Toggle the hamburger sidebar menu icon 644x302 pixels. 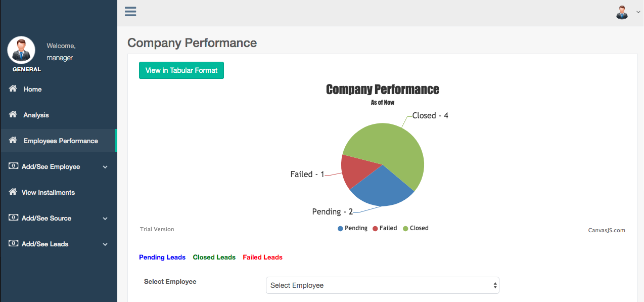tap(130, 12)
